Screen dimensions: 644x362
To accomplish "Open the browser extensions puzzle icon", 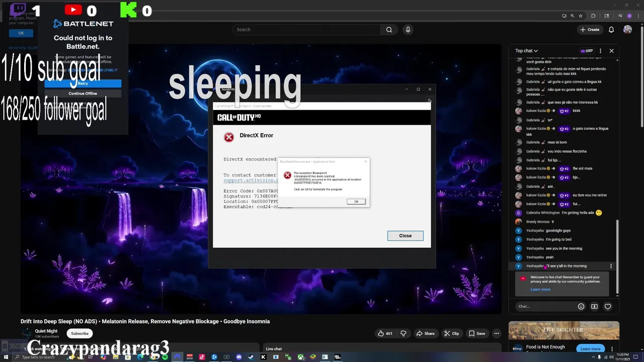I will click(x=593, y=16).
